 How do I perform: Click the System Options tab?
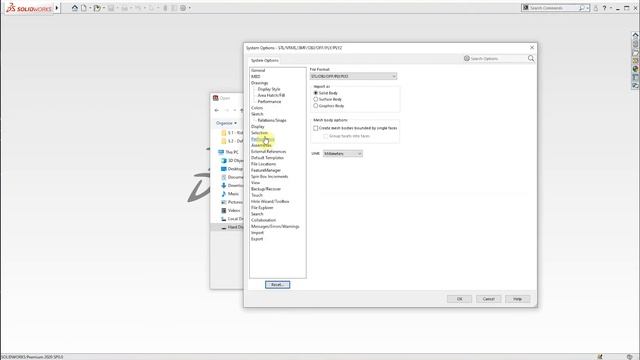[264, 60]
